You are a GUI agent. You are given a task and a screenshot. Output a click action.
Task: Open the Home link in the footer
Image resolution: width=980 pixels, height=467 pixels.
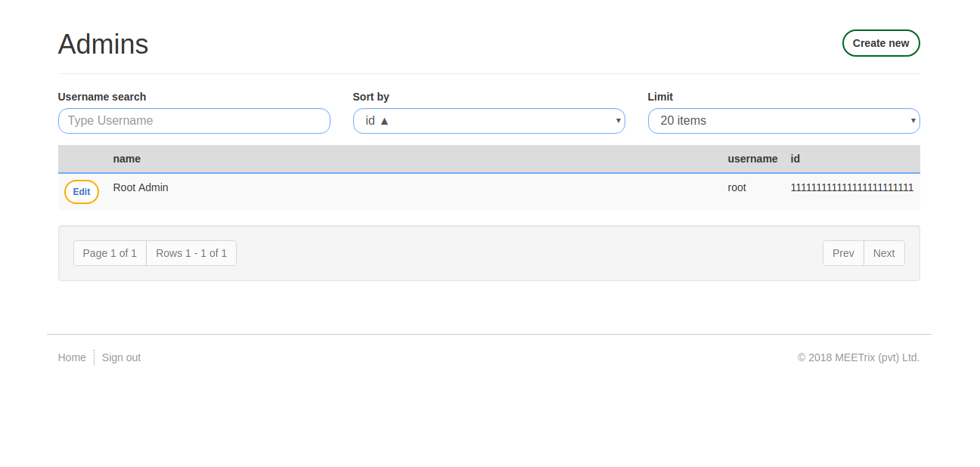tap(71, 357)
